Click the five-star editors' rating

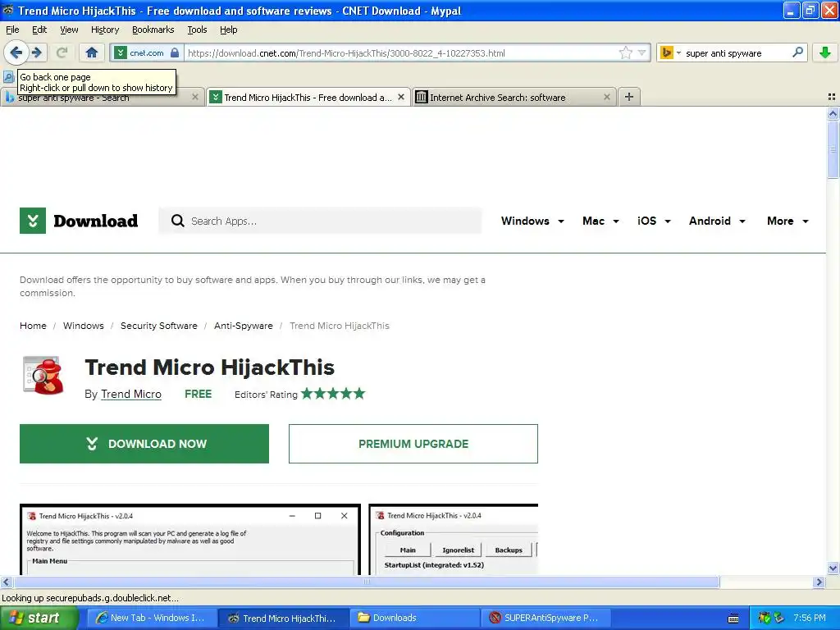tap(333, 394)
